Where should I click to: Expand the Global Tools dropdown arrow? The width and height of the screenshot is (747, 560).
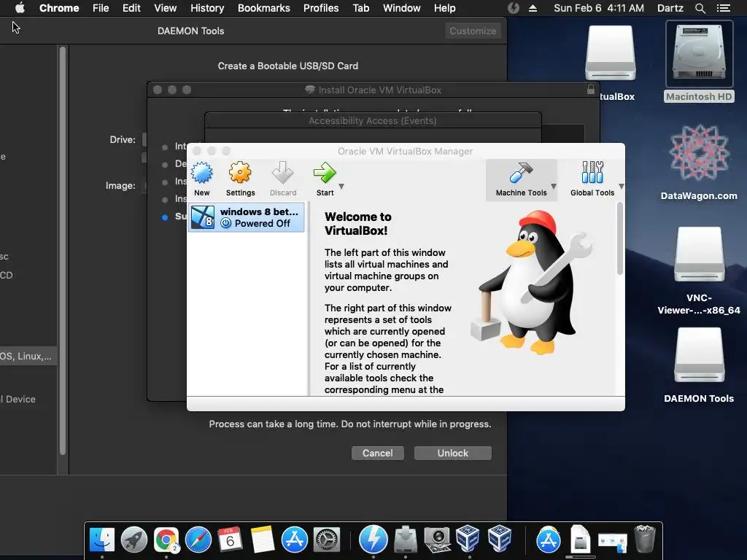(622, 187)
